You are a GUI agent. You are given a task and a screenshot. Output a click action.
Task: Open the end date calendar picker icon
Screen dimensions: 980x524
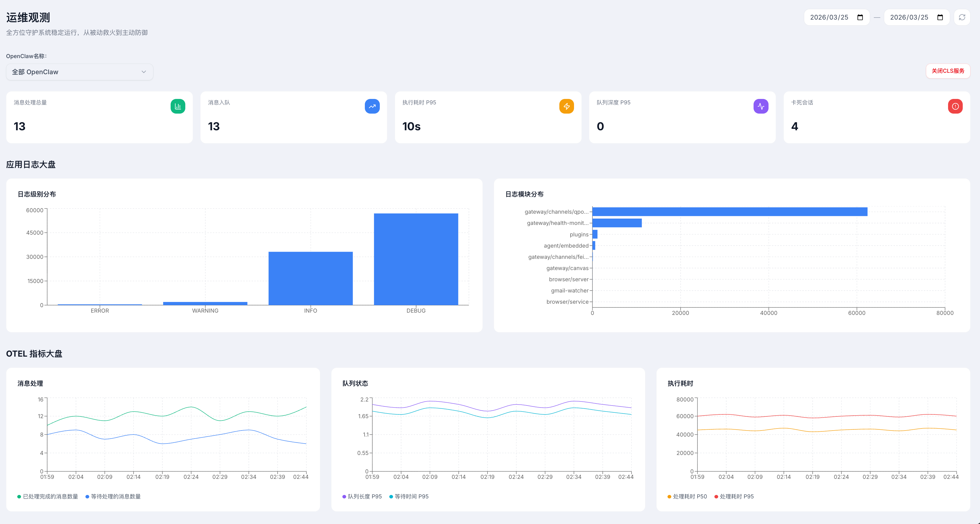coord(940,18)
